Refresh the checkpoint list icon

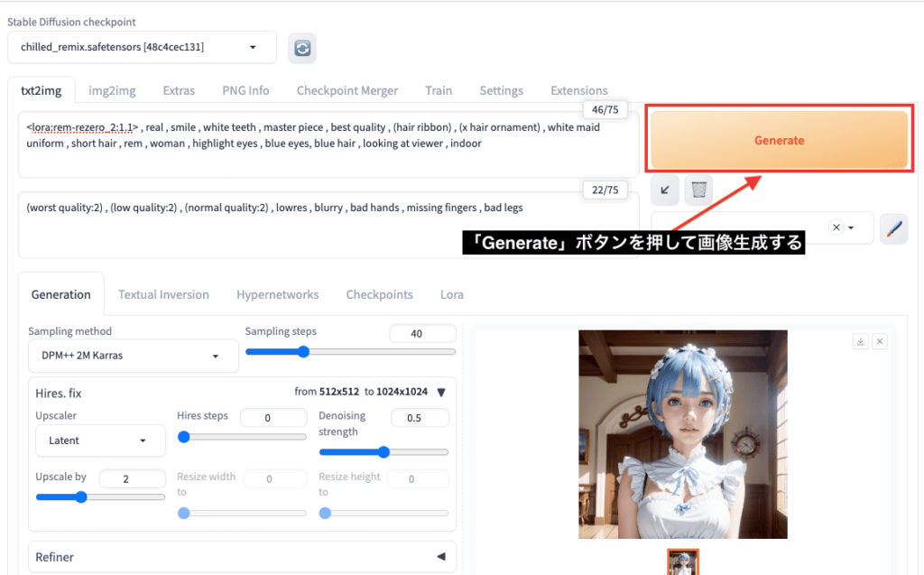[302, 48]
